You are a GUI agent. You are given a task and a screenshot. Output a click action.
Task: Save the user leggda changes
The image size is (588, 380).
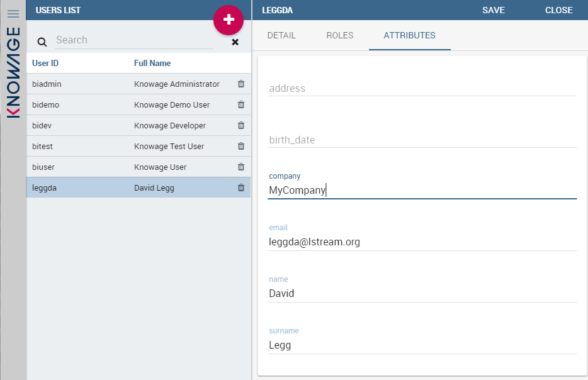pos(494,10)
